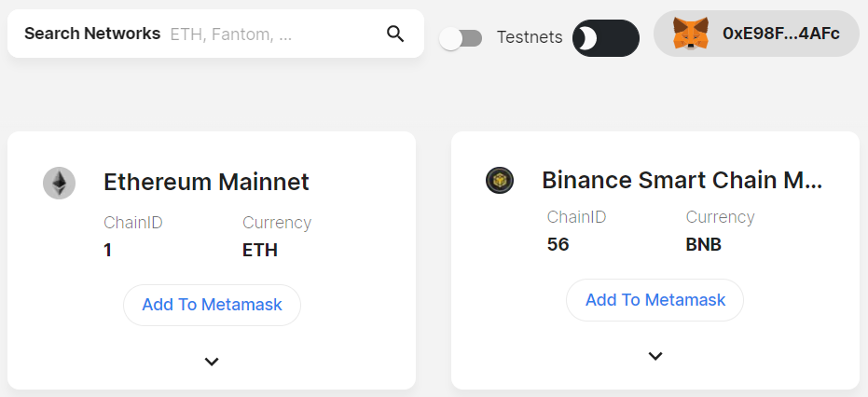Screen dimensions: 868x397
Task: Expand the Ethereum Mainnet card details
Action: (212, 362)
